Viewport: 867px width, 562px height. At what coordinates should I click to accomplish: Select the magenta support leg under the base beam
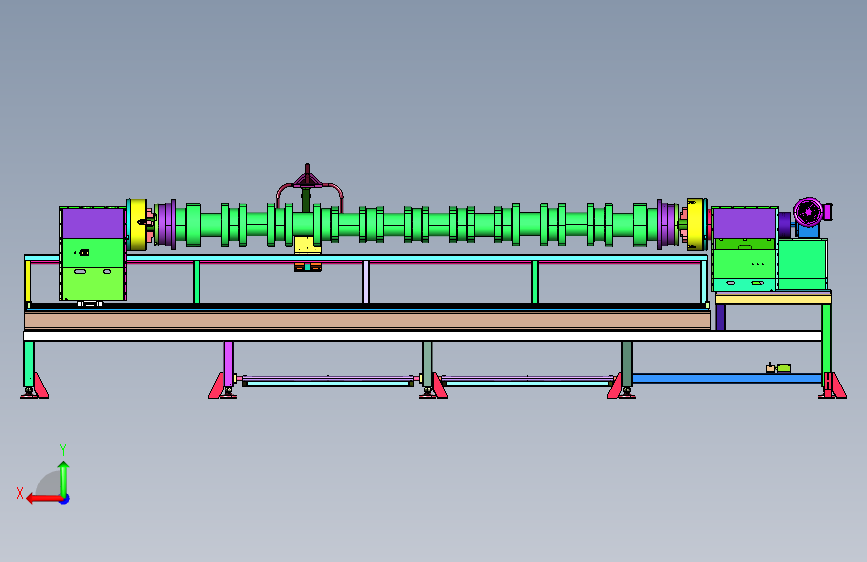(x=228, y=364)
